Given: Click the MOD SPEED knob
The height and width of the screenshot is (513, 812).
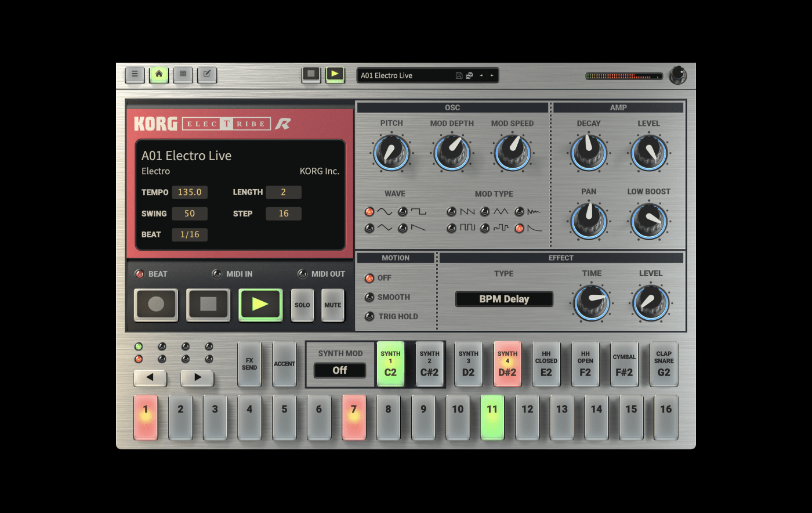Looking at the screenshot, I should 512,153.
